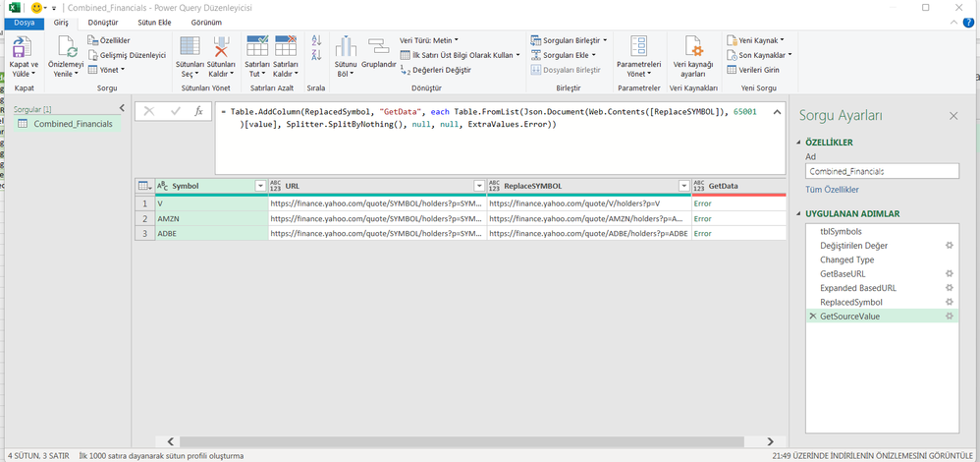Open ReplaceSYMBOL column filter dropdown
Viewport: 980px width, 462px height.
point(683,186)
